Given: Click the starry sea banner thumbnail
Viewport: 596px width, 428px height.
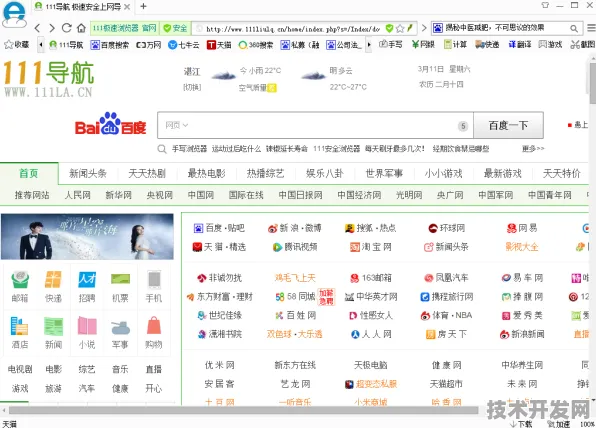Looking at the screenshot, I should 87,236.
